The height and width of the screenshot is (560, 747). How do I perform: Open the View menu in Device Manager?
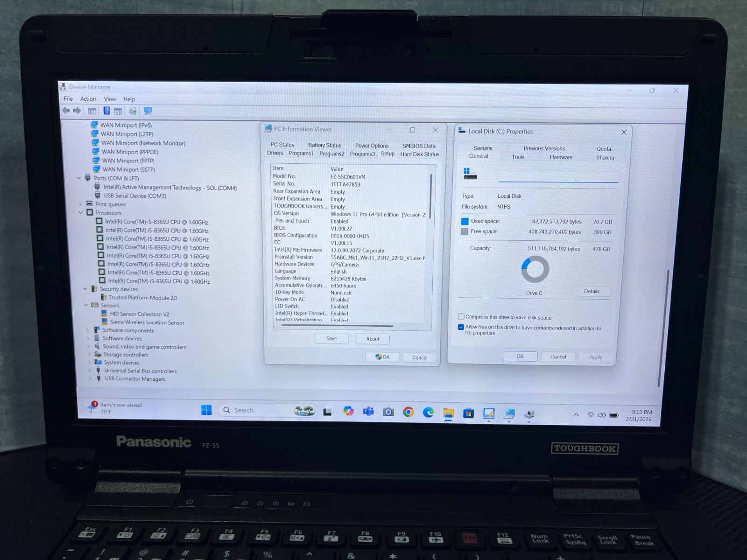(110, 99)
